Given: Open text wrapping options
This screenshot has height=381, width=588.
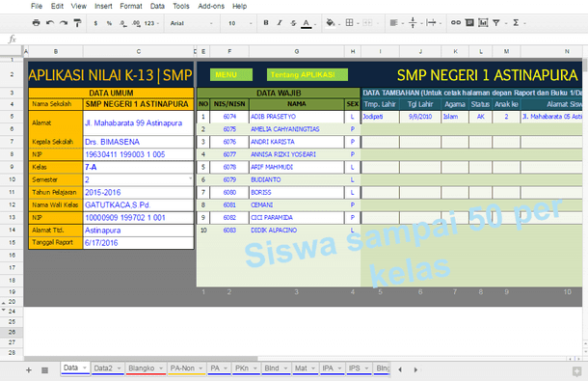Looking at the screenshot, I should point(431,23).
